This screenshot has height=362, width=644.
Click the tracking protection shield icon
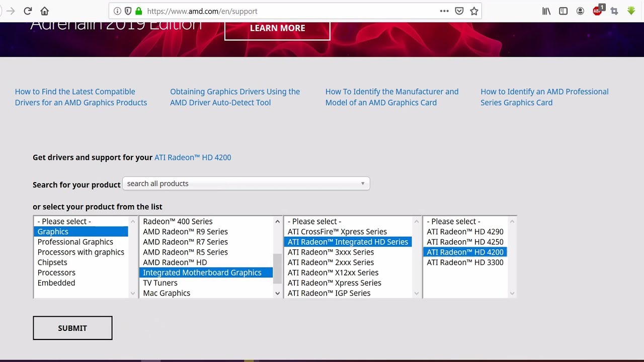click(128, 11)
